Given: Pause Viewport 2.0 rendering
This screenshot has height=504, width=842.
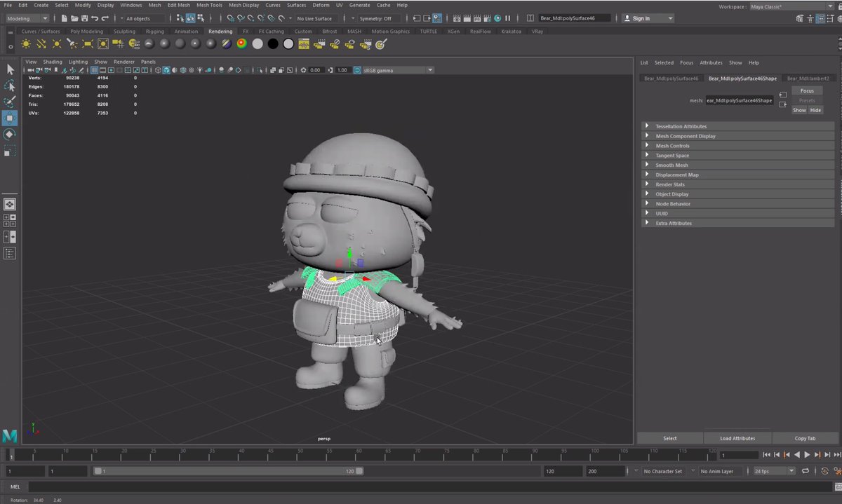Looking at the screenshot, I should (507, 18).
